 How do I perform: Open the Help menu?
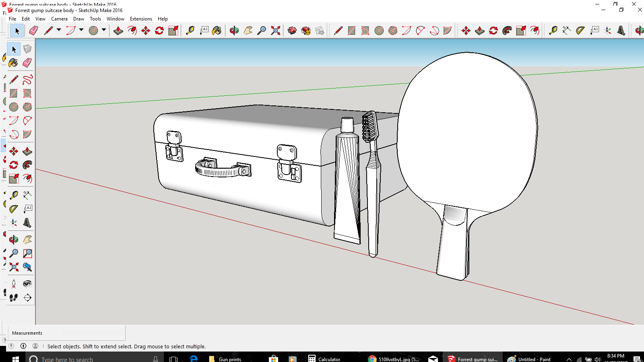[163, 19]
